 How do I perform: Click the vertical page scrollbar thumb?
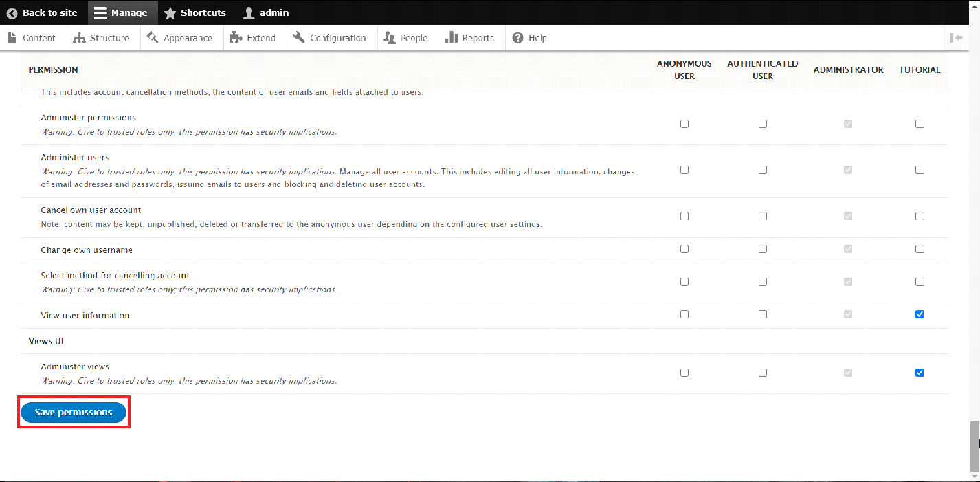pos(975,443)
